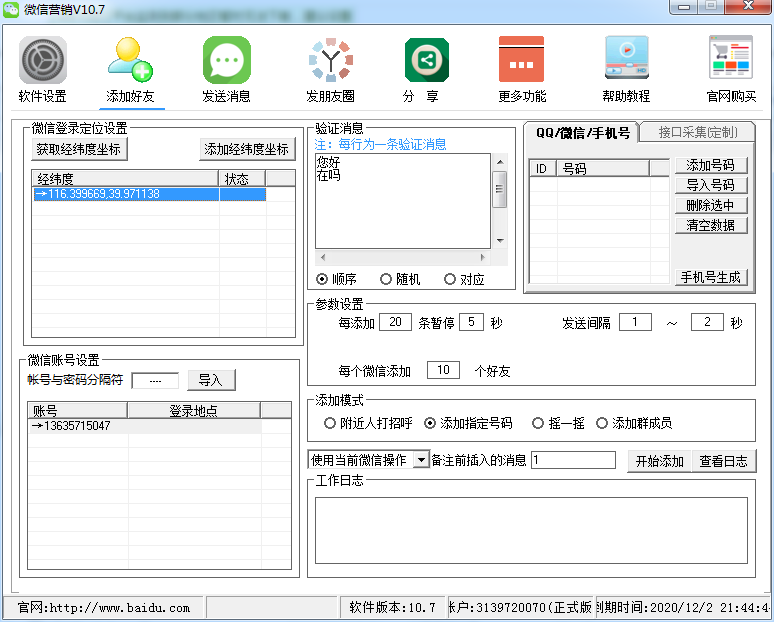The image size is (774, 622).
Task: Click the 登录地点 column header
Action: click(x=194, y=410)
